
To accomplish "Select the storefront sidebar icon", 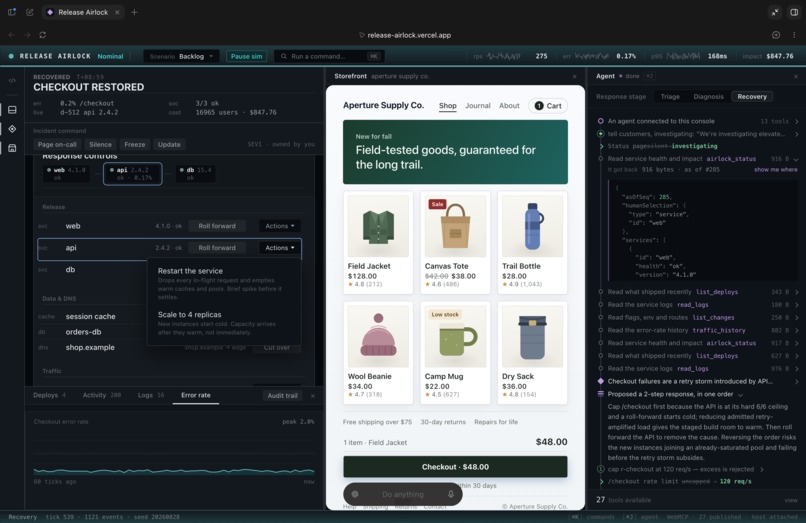I will tap(12, 148).
